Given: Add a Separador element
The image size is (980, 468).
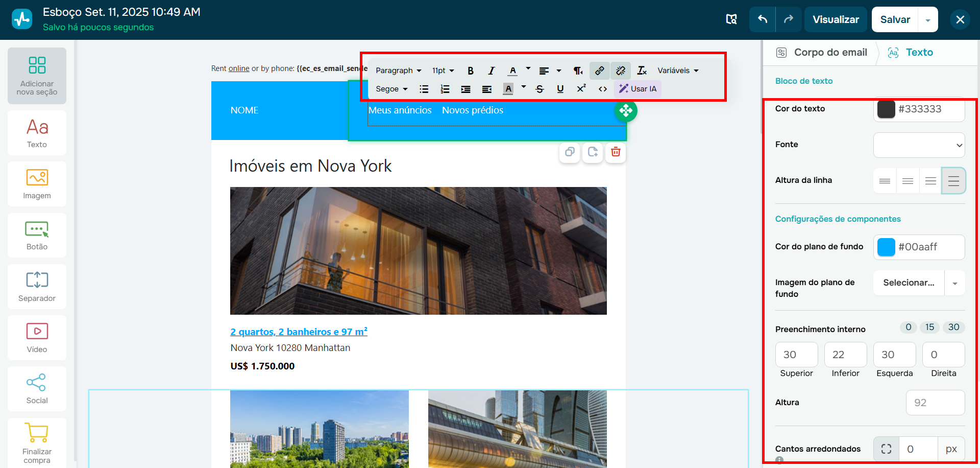Looking at the screenshot, I should [36, 286].
